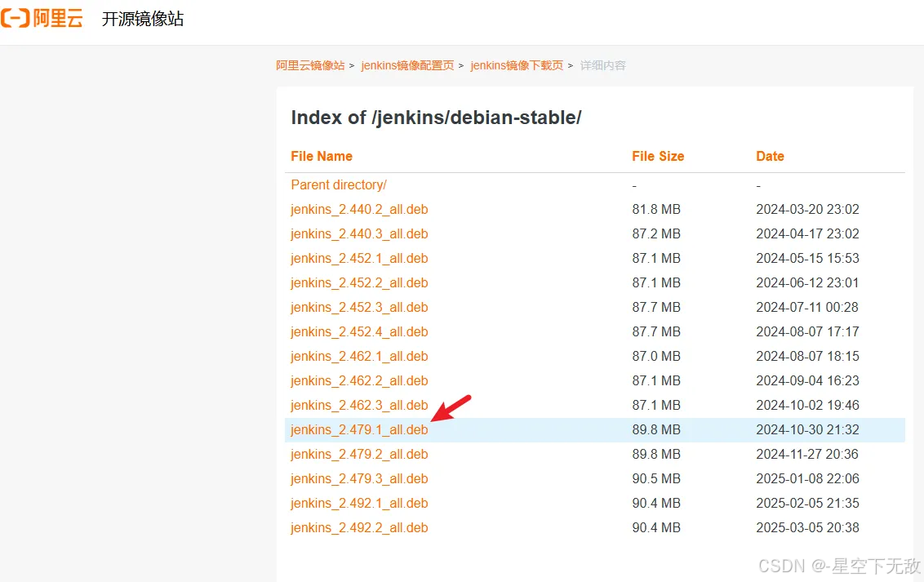Select date 2024-05-15 15:53
Viewport: 924px width, 582px height.
tap(808, 259)
